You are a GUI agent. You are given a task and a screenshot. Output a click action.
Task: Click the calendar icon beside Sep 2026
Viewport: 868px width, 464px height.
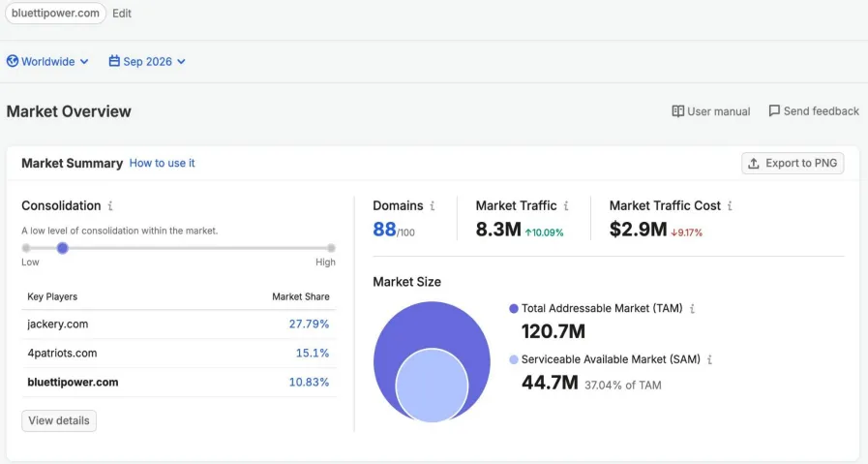114,61
